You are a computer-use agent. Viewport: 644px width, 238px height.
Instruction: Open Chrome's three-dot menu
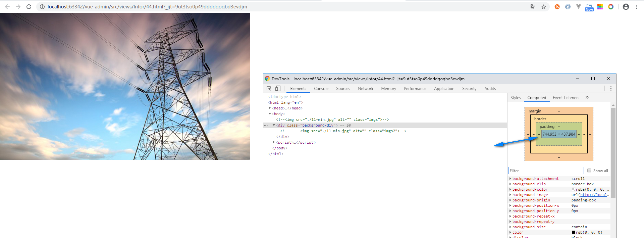[x=637, y=7]
